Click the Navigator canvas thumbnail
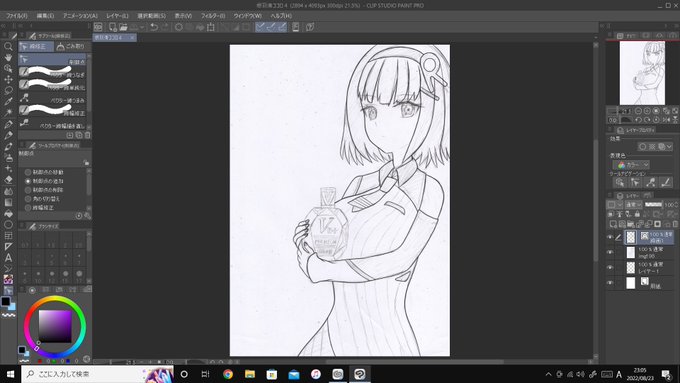Screen dimensions: 680x383 [x=642, y=72]
